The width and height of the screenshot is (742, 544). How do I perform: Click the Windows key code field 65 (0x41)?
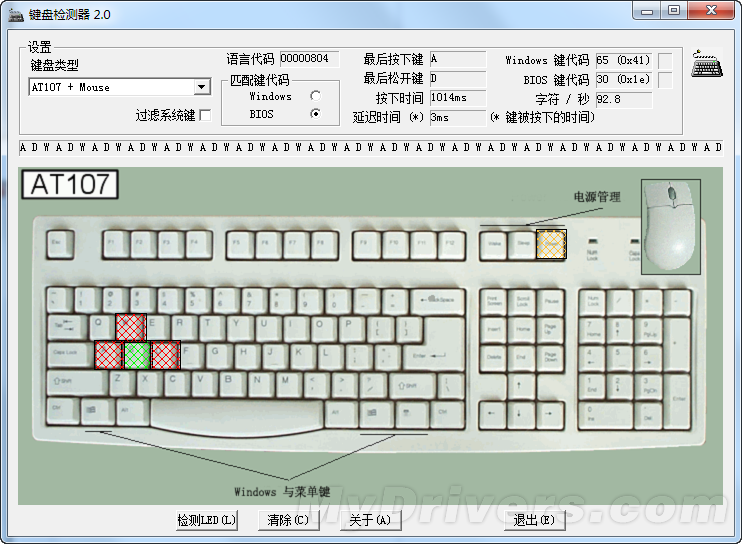tap(624, 61)
